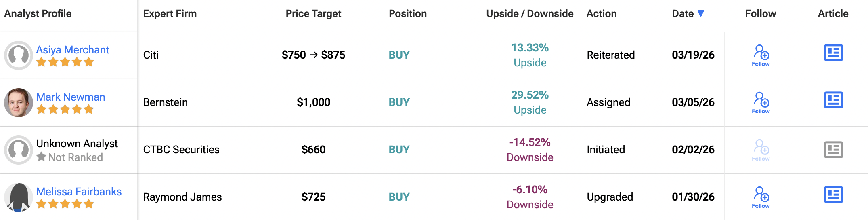This screenshot has height=220, width=868.
Task: Open Melissa Fairbanks' analyst profile link
Action: pos(79,192)
